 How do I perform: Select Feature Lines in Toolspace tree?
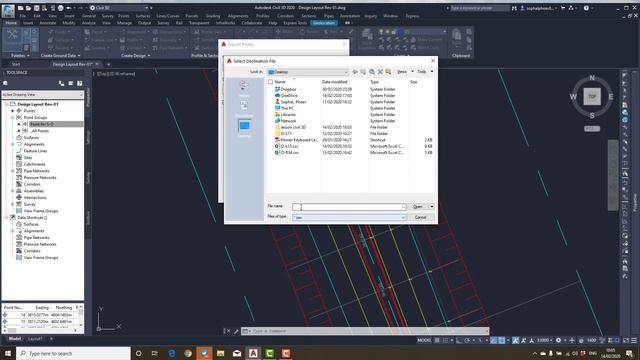coord(35,151)
